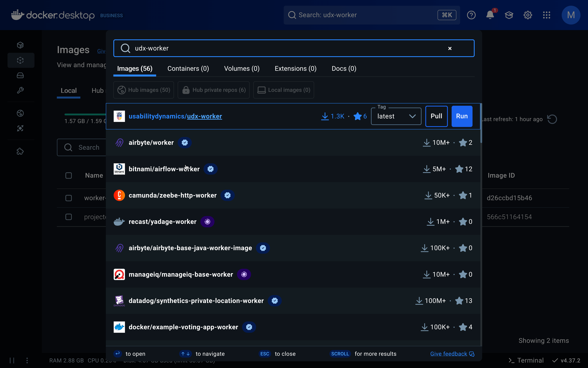588x368 pixels.
Task: Click the pause engine icon in status bar
Action: click(12, 360)
